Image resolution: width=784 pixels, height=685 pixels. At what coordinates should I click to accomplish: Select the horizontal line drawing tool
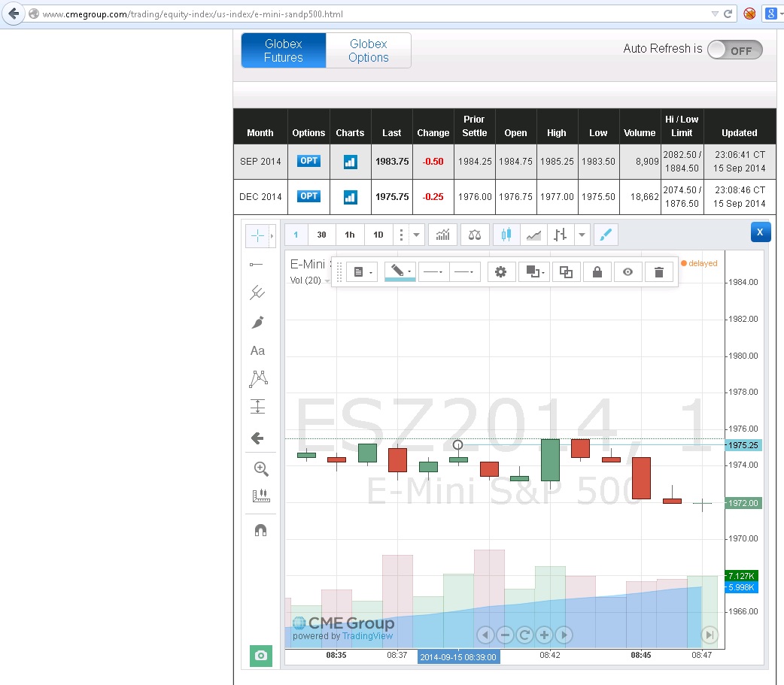pos(256,265)
